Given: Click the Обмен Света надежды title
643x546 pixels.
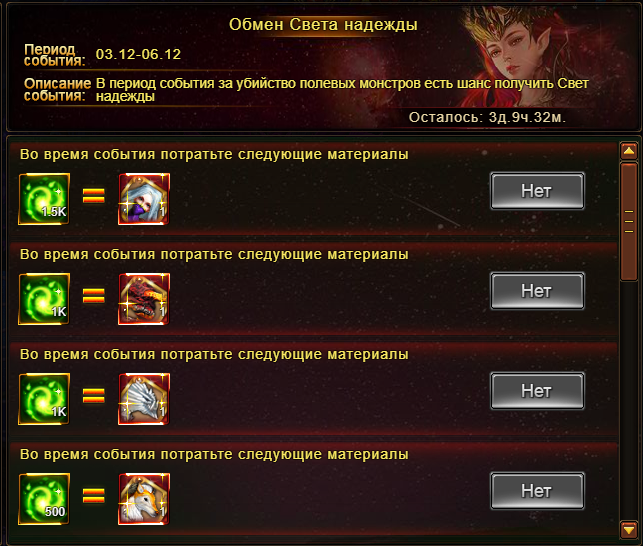Looking at the screenshot, I should coord(323,25).
